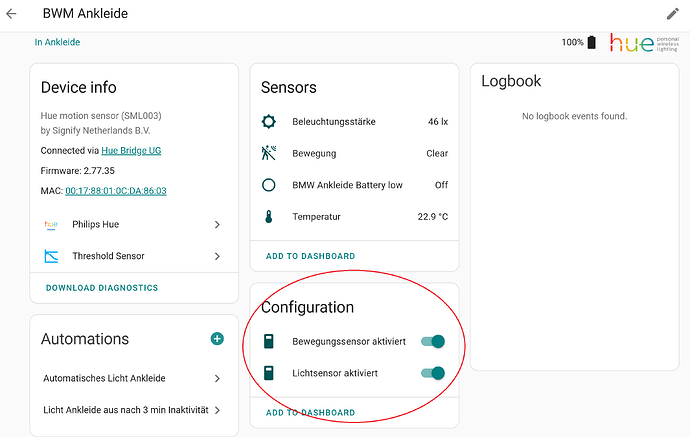The width and height of the screenshot is (690, 437).
Task: Click the No logbook events found message
Action: [x=574, y=116]
